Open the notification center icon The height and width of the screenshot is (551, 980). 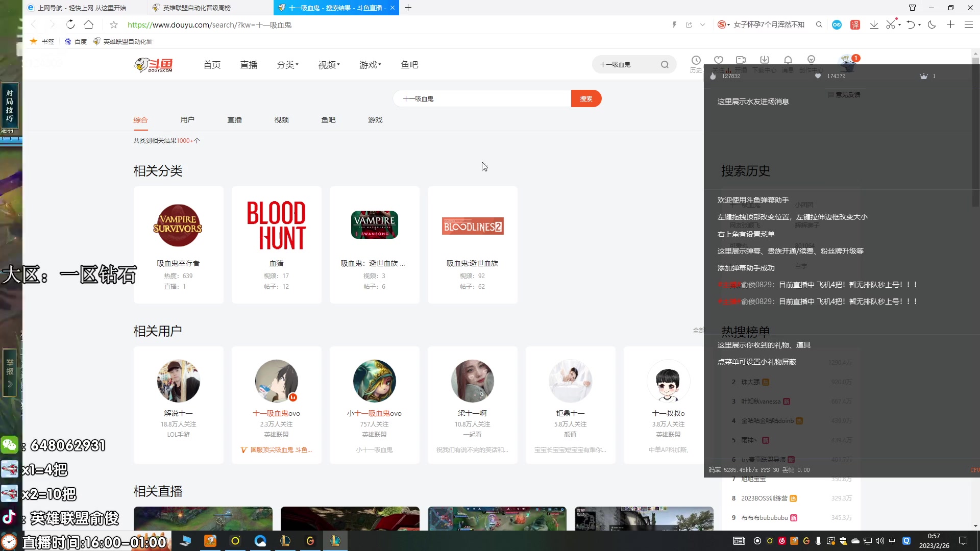[x=963, y=541]
